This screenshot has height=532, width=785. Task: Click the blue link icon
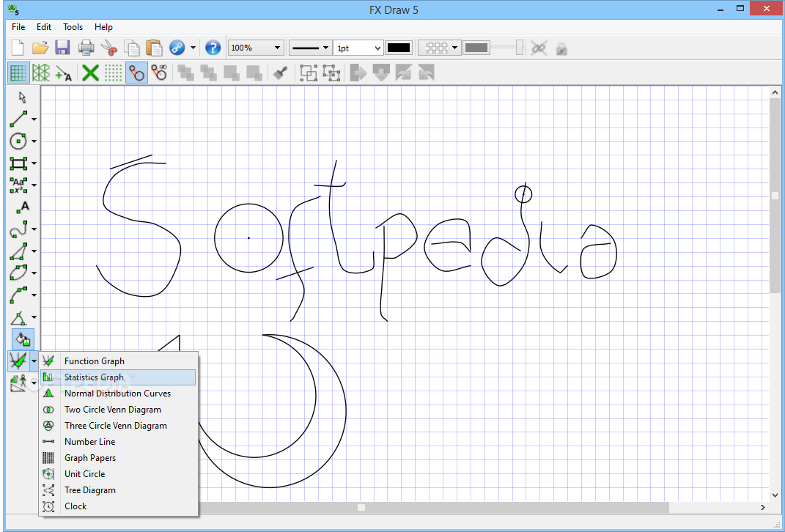tap(177, 48)
